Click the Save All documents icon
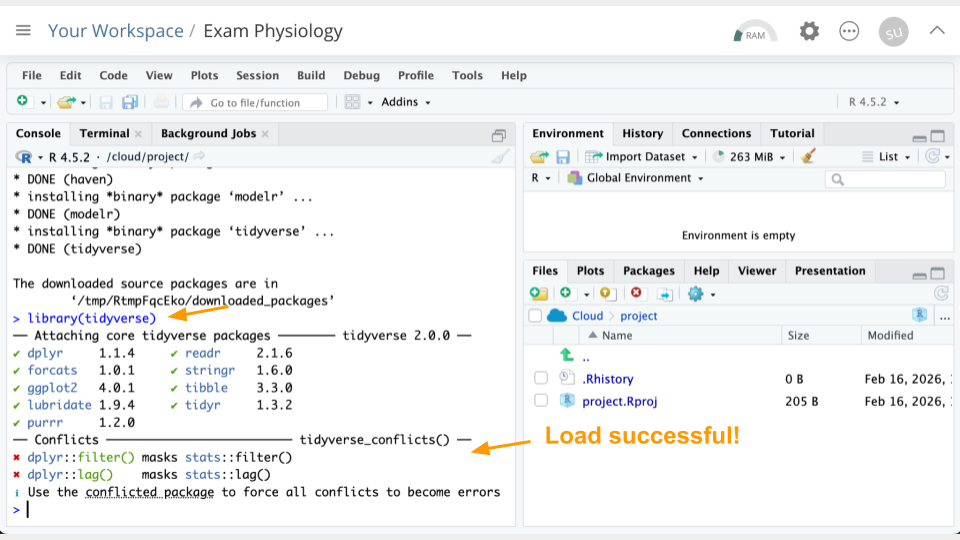 click(129, 102)
